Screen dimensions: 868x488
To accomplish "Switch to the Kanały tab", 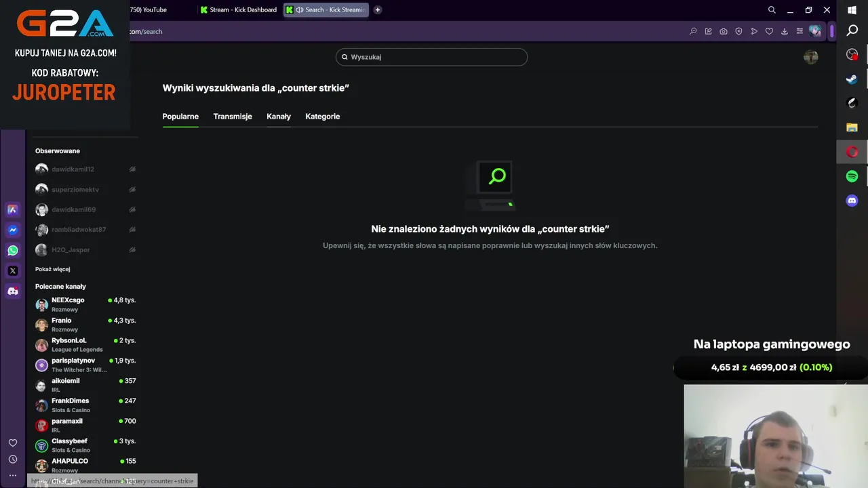I will tap(279, 117).
